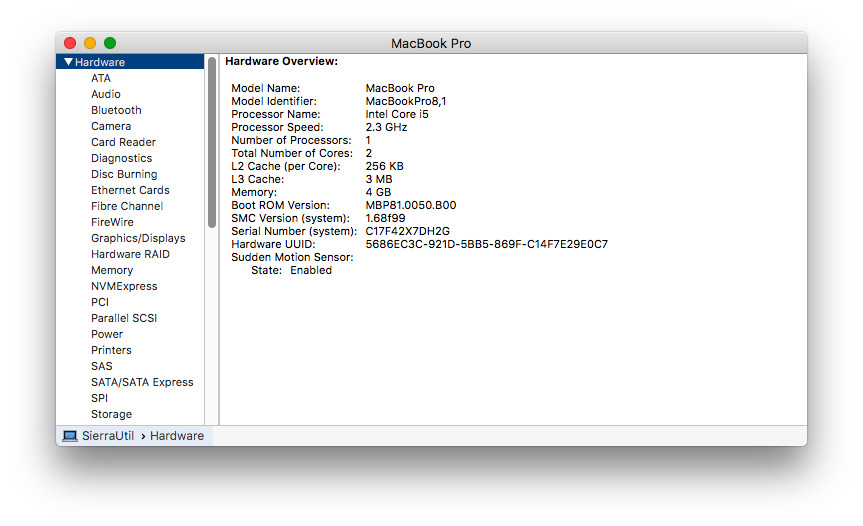Image resolution: width=863 pixels, height=526 pixels.
Task: Open Parallel SCSI section
Action: tap(124, 317)
